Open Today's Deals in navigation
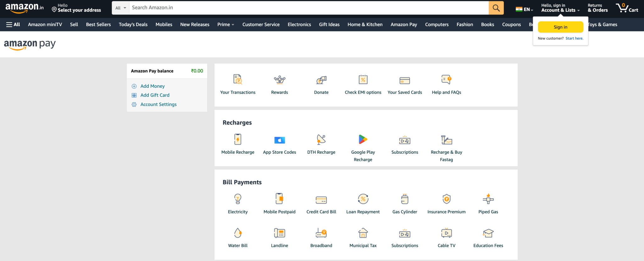The height and width of the screenshot is (261, 644). point(133,25)
